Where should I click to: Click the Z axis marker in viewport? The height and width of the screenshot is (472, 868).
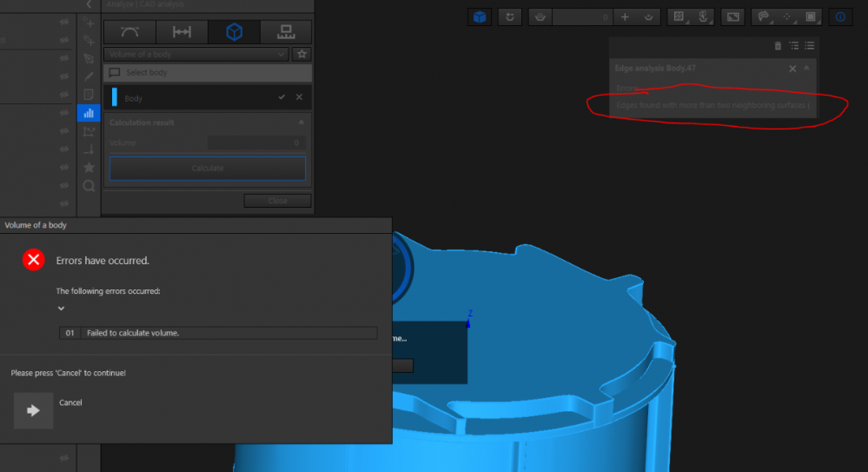click(x=469, y=318)
